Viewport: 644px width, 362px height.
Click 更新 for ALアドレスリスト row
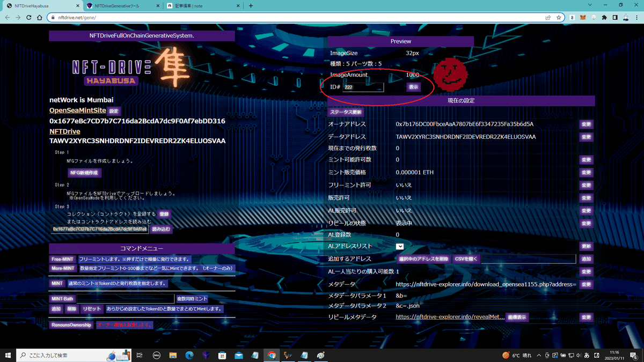tap(587, 246)
